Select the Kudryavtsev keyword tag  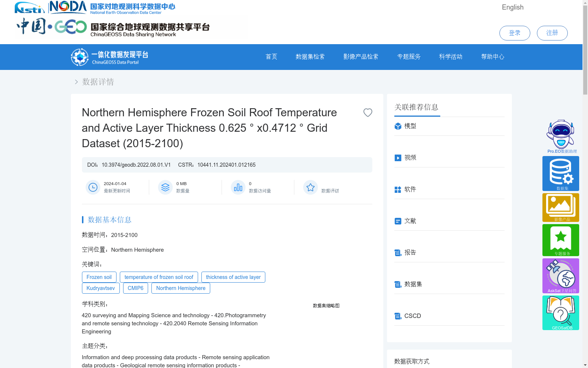(101, 288)
